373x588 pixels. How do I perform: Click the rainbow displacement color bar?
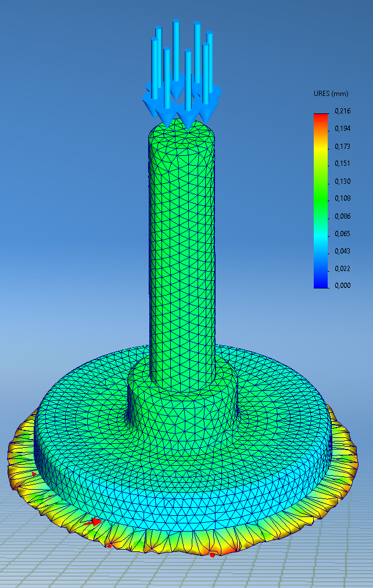pyautogui.click(x=321, y=201)
